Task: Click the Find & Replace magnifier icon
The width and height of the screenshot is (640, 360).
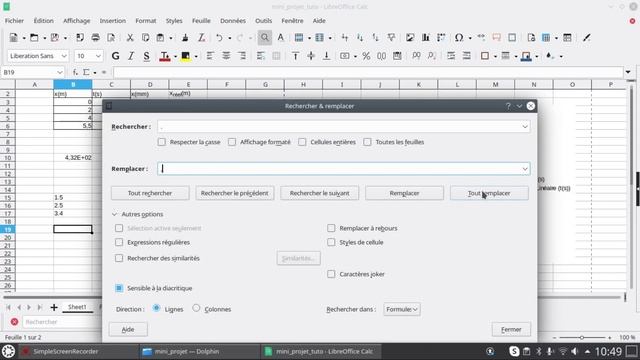Action: tap(265, 38)
